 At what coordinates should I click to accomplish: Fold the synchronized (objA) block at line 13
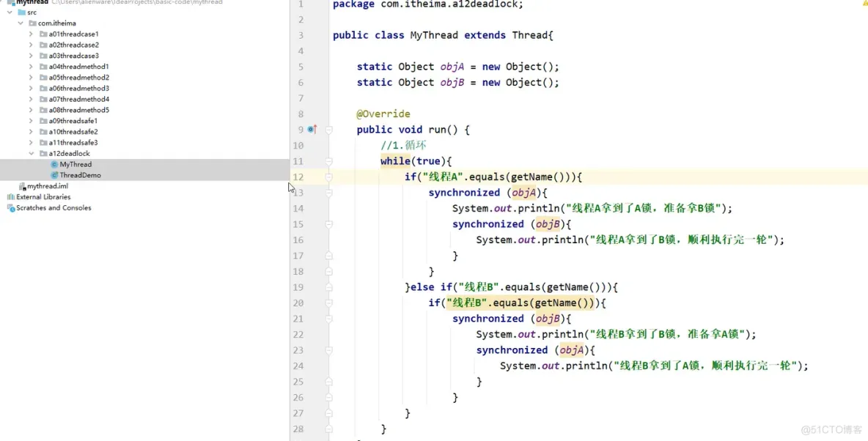(x=329, y=193)
